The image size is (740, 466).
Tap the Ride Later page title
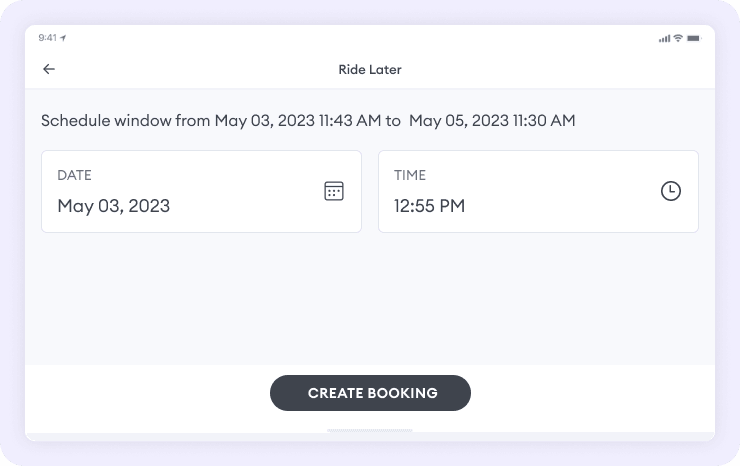[370, 70]
